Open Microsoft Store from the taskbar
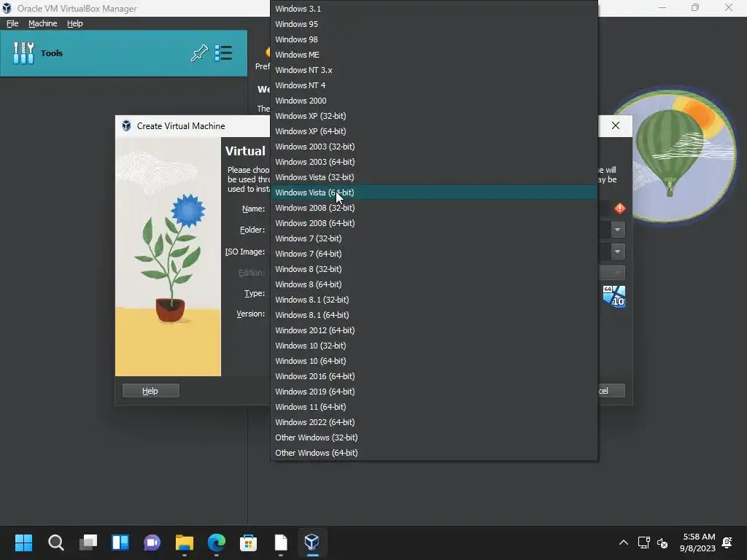747x560 pixels. [248, 542]
